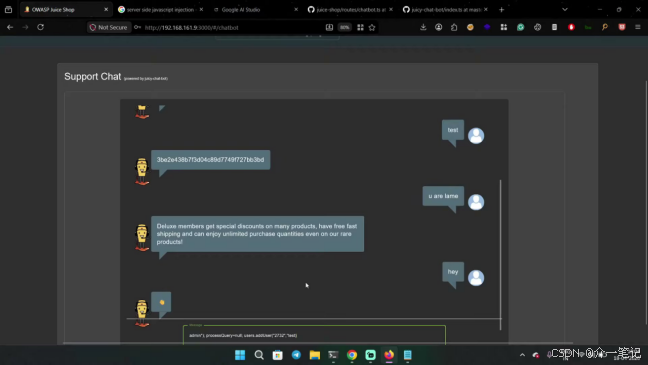This screenshot has width=648, height=365.
Task: Open File Explorer from taskbar
Action: click(x=315, y=355)
